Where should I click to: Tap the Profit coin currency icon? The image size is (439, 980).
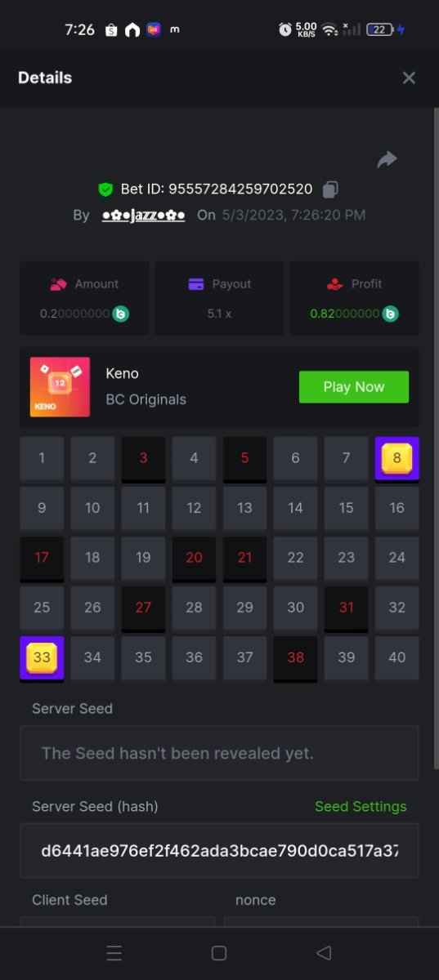point(391,314)
